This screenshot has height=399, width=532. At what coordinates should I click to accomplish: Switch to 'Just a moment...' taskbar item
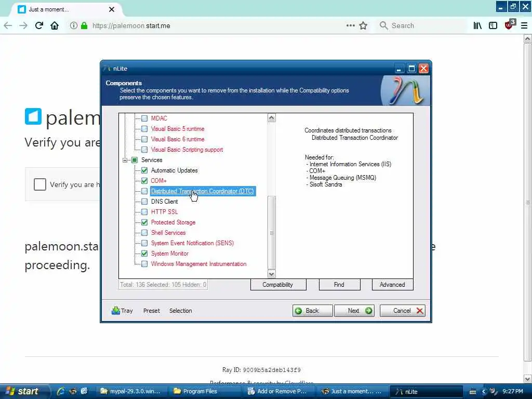(x=351, y=391)
